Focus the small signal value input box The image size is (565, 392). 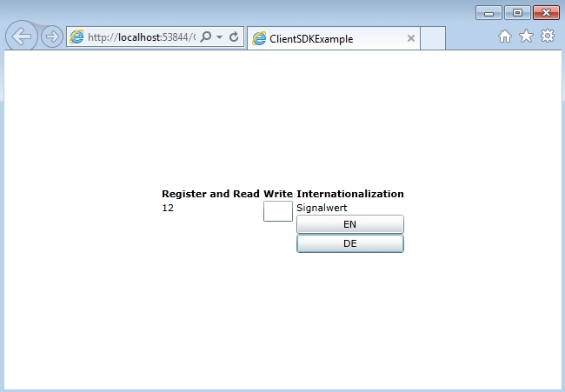pos(278,211)
